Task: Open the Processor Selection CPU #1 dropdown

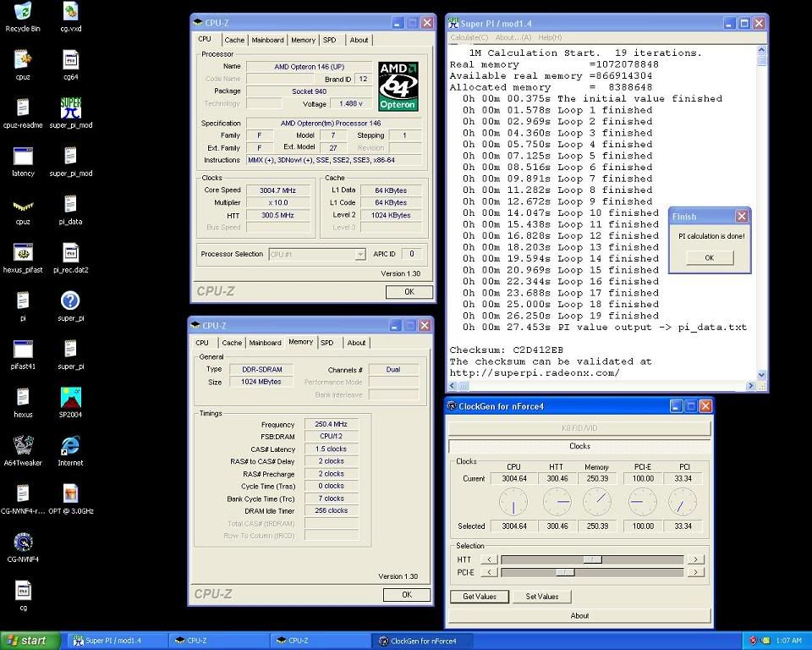Action: pyautogui.click(x=317, y=254)
